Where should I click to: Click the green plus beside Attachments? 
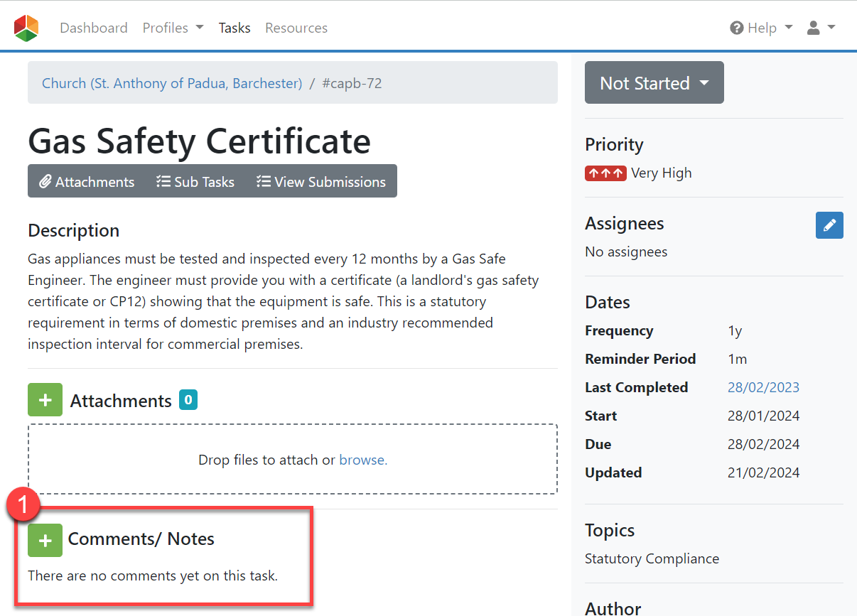coord(45,400)
